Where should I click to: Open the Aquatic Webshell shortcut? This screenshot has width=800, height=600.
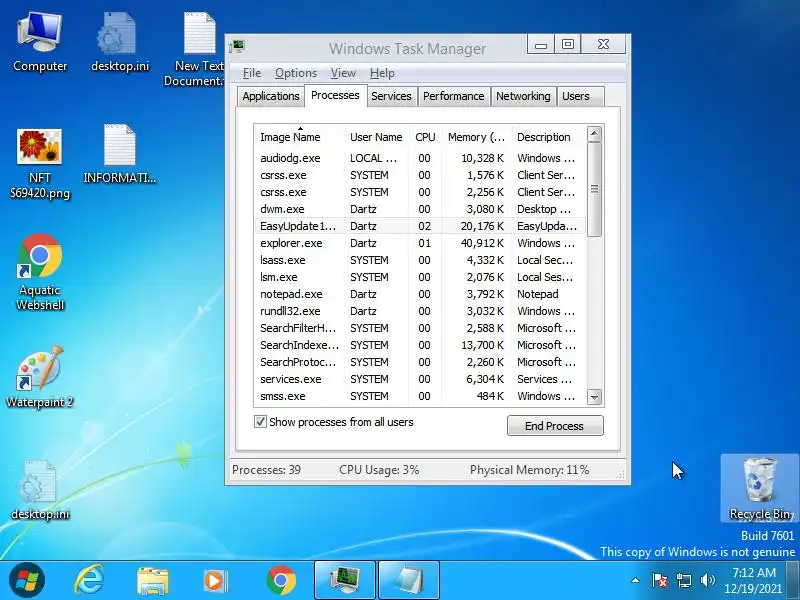(40, 272)
